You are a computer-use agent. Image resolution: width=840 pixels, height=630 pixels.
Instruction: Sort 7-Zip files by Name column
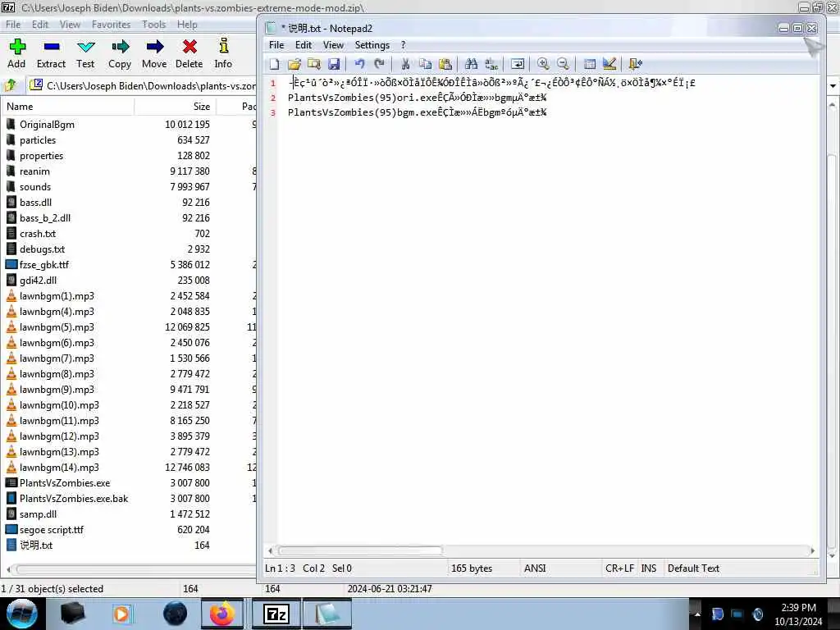pos(67,107)
